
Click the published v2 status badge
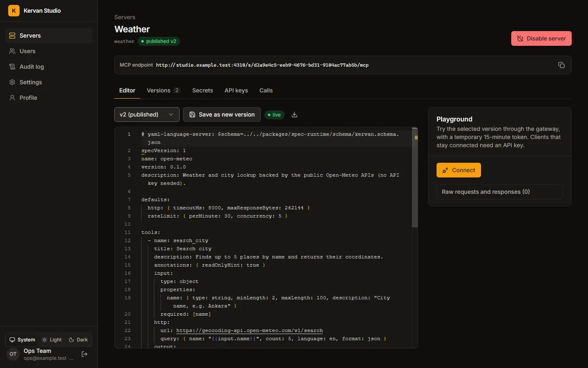[x=159, y=41]
